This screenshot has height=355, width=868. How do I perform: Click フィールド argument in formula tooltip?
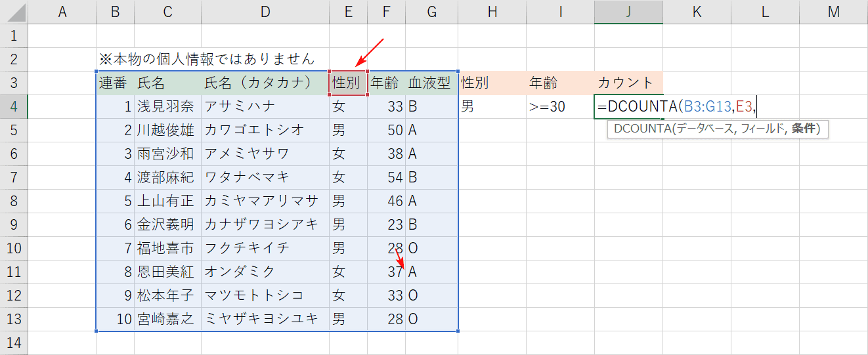760,129
